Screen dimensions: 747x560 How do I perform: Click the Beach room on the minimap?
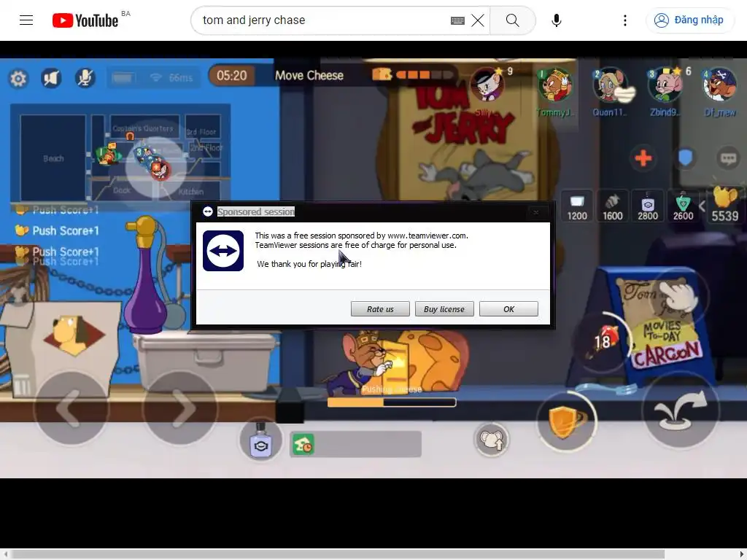point(53,158)
